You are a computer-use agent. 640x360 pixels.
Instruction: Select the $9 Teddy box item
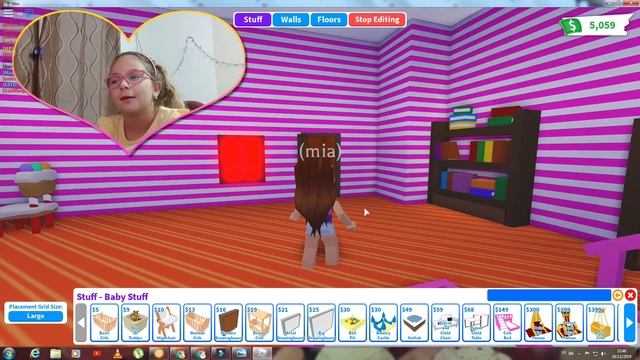[x=136, y=322]
